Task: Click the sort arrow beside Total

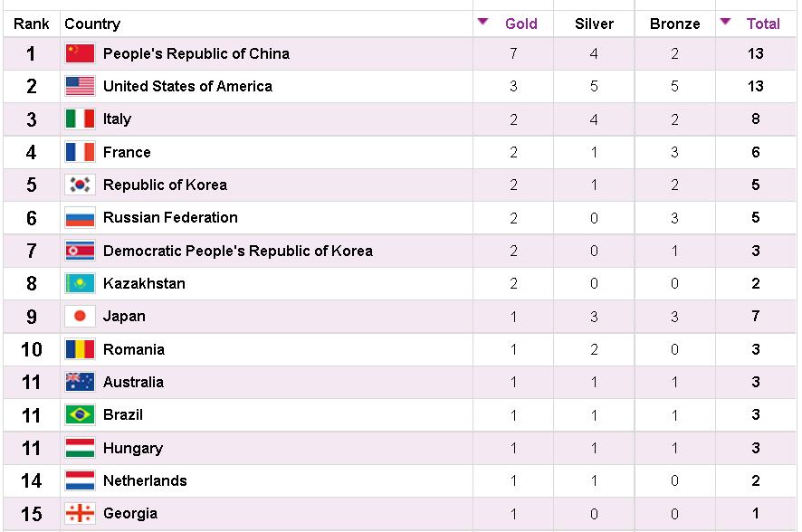Action: point(725,22)
